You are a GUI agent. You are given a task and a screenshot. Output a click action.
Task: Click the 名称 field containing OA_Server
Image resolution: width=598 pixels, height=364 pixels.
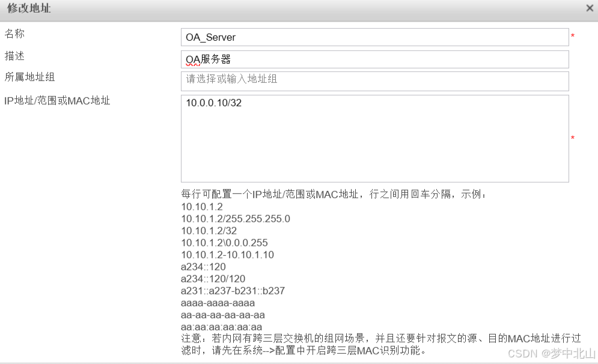(x=375, y=37)
